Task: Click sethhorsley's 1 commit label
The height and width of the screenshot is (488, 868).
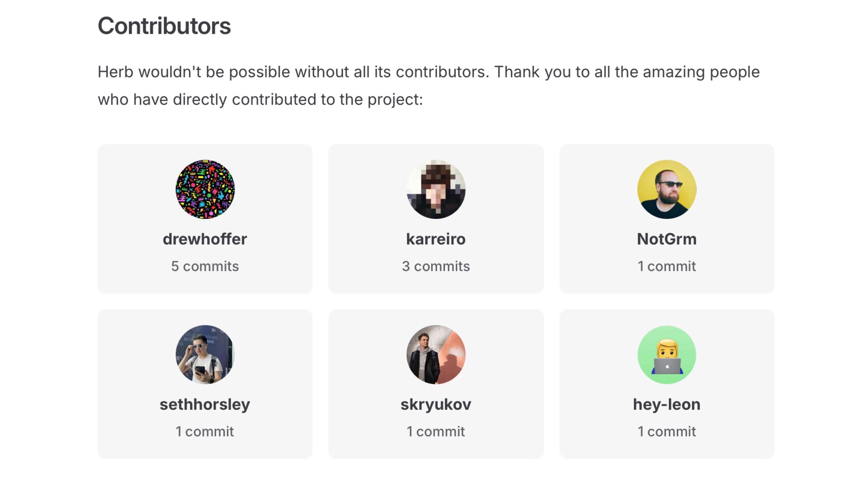Action: (205, 432)
